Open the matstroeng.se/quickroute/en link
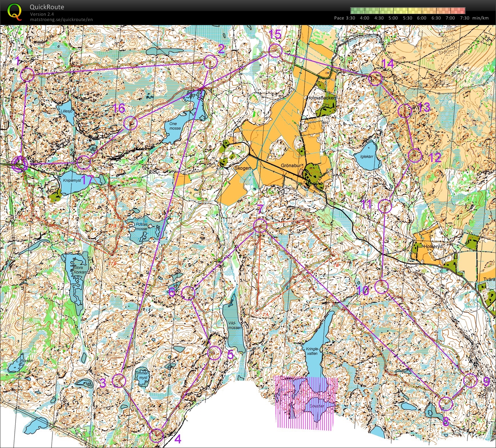This screenshot has width=496, height=448. 61,19
